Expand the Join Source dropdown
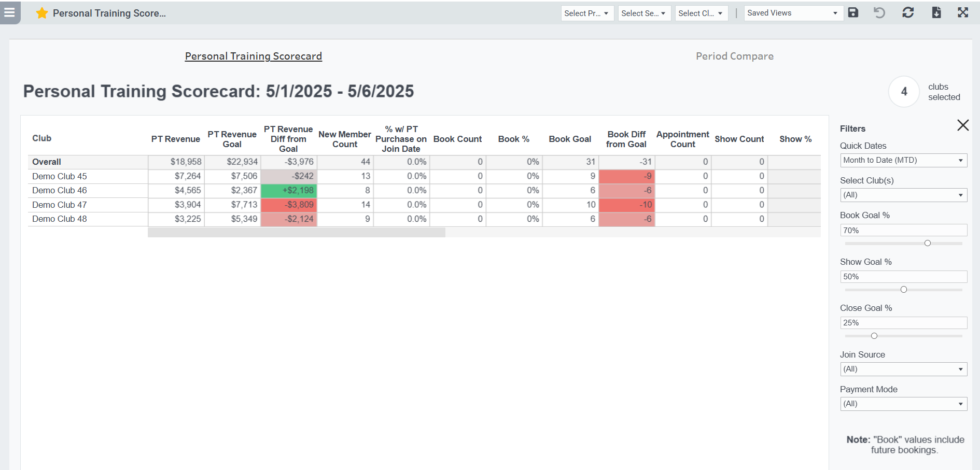 pos(903,369)
